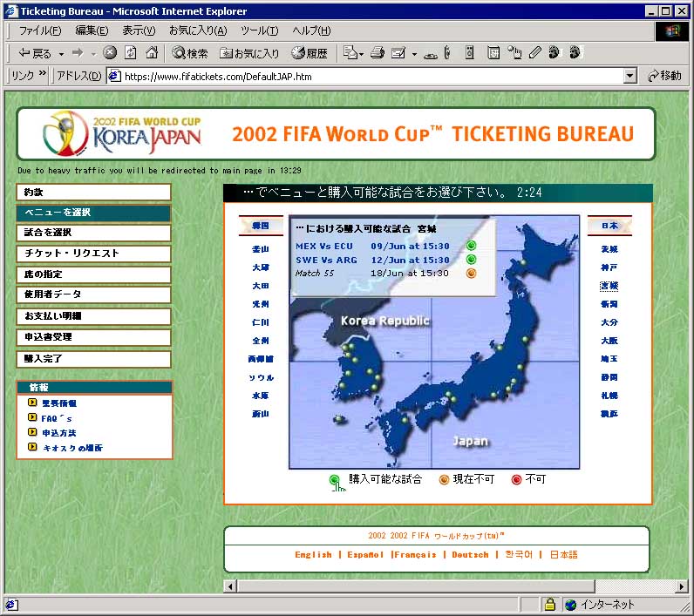The width and height of the screenshot is (694, 616).
Task: Open the Search (検索) toolbar button
Action: point(190,53)
